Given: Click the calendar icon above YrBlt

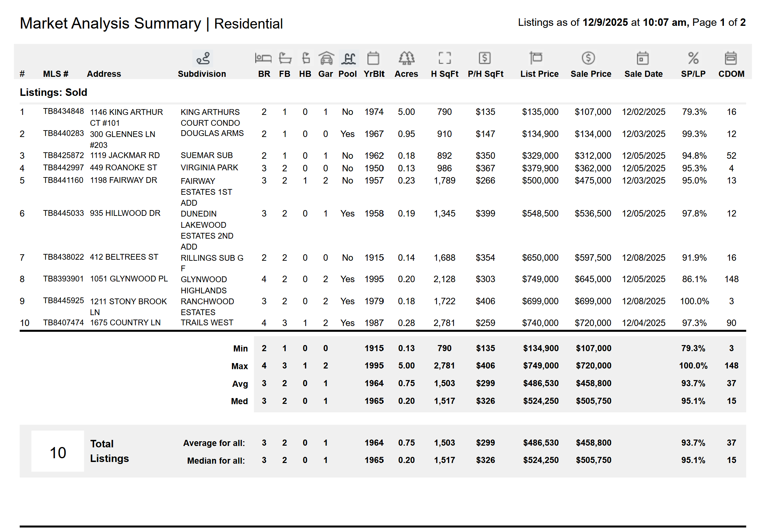Looking at the screenshot, I should (x=373, y=58).
